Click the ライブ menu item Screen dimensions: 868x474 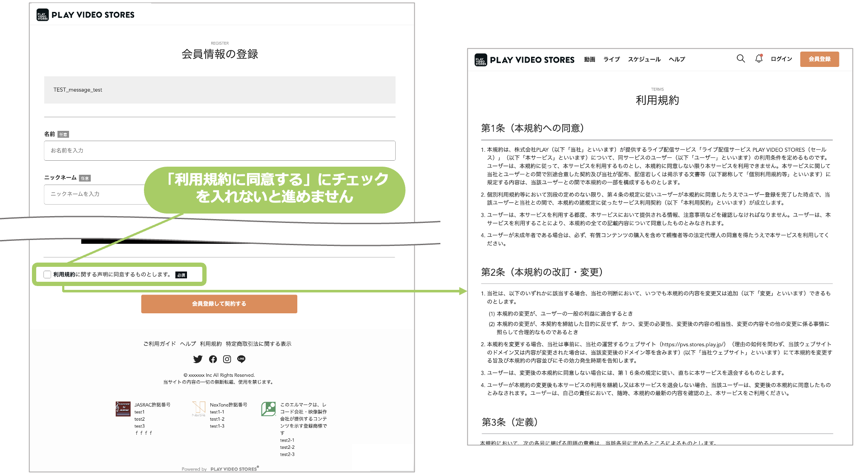pyautogui.click(x=612, y=59)
